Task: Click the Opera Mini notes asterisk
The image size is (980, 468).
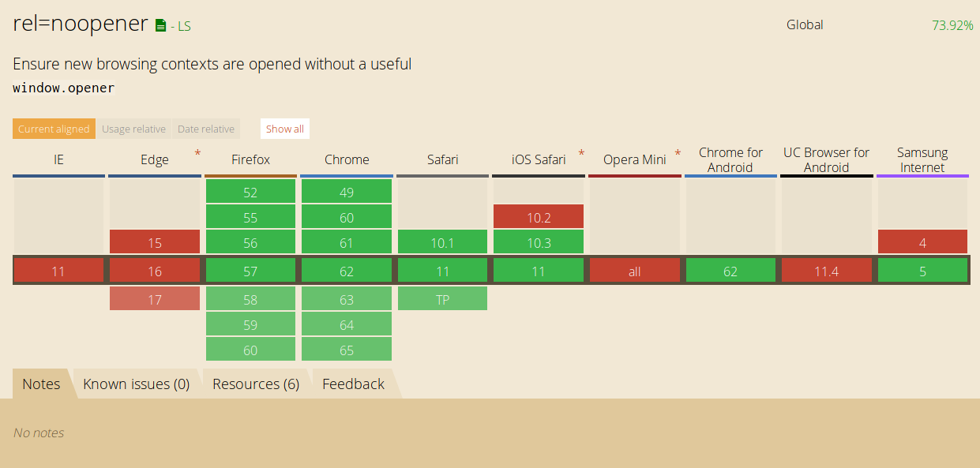Action: coord(678,153)
